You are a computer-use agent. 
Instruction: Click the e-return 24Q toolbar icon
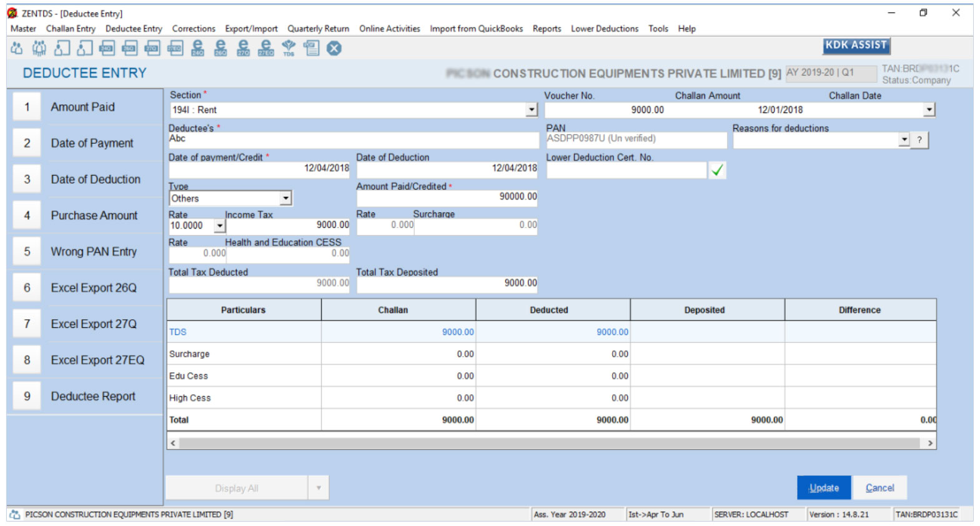tap(197, 48)
